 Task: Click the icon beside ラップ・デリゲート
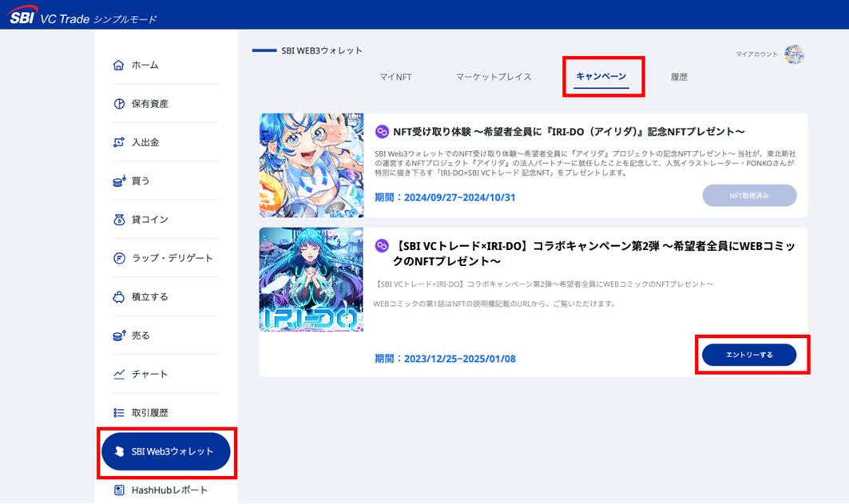pyautogui.click(x=118, y=258)
